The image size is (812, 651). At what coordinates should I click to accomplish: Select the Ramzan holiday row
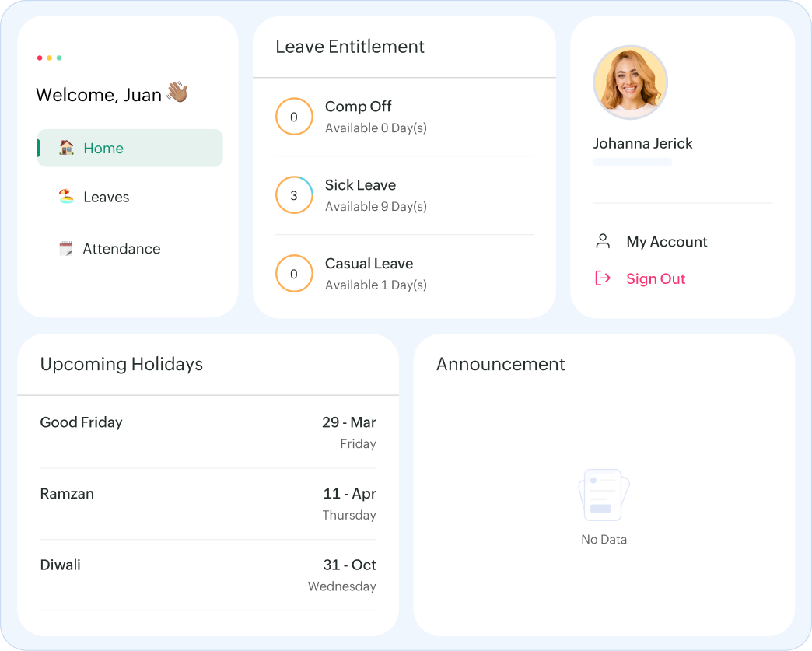pos(208,504)
